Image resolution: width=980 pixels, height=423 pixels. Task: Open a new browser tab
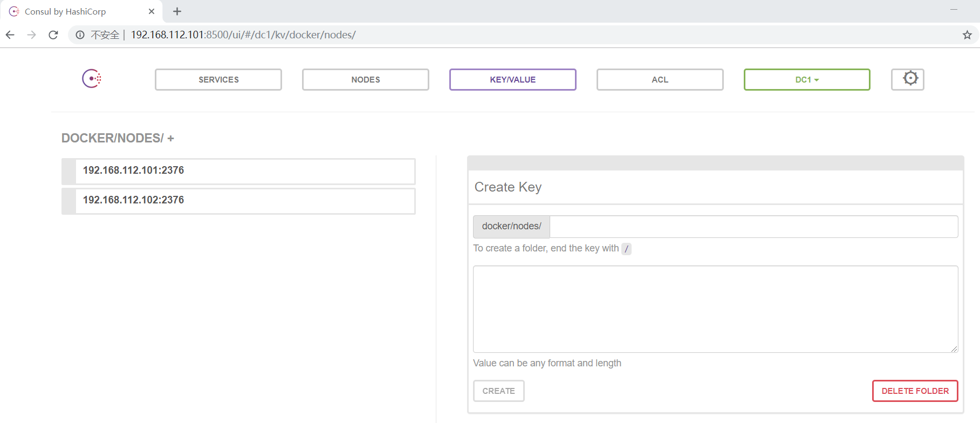(x=177, y=11)
